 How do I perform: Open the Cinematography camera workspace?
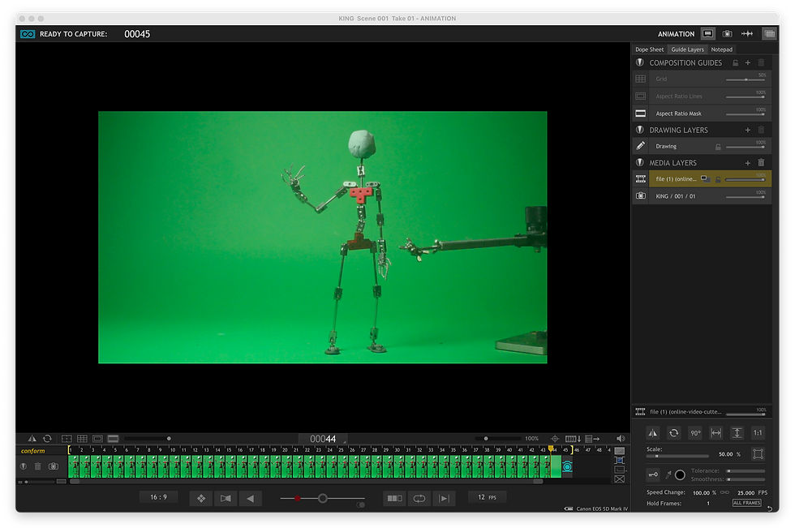click(x=727, y=34)
